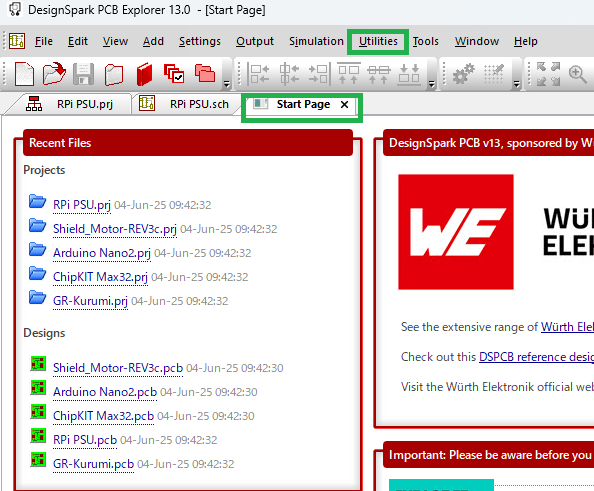The image size is (594, 491).
Task: Open the Help menu
Action: tap(525, 41)
